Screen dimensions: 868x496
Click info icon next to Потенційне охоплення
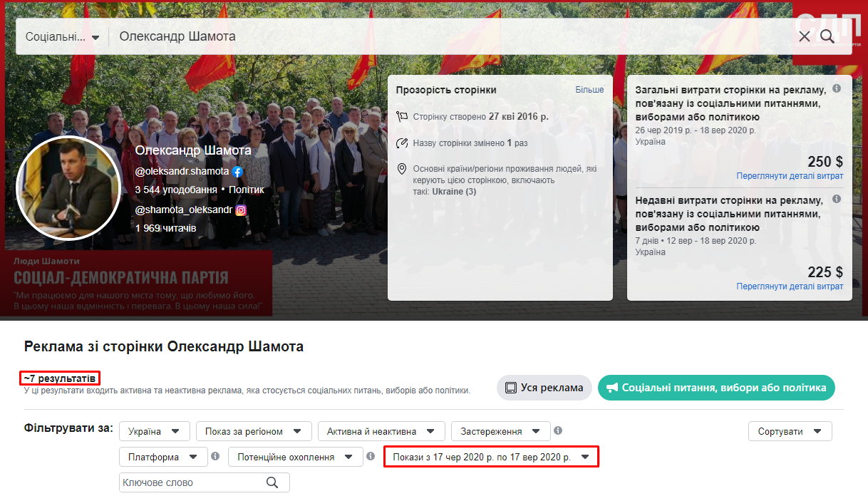pos(371,456)
